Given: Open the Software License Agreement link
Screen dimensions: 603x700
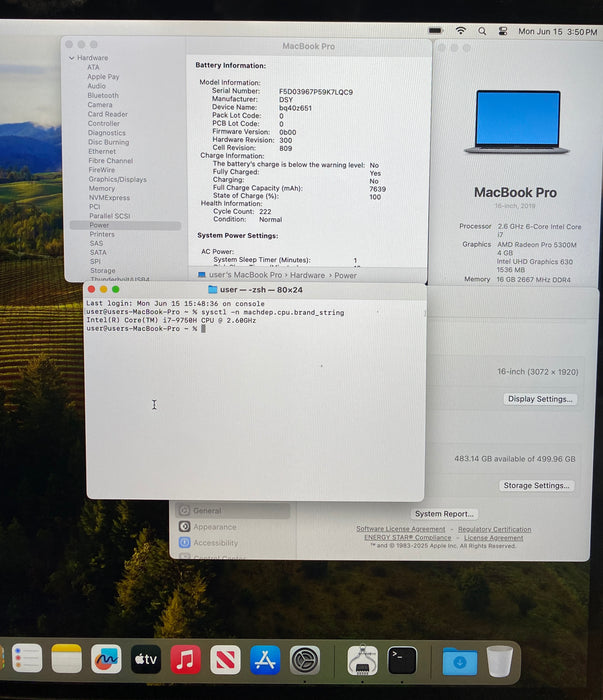Looking at the screenshot, I should (x=400, y=529).
